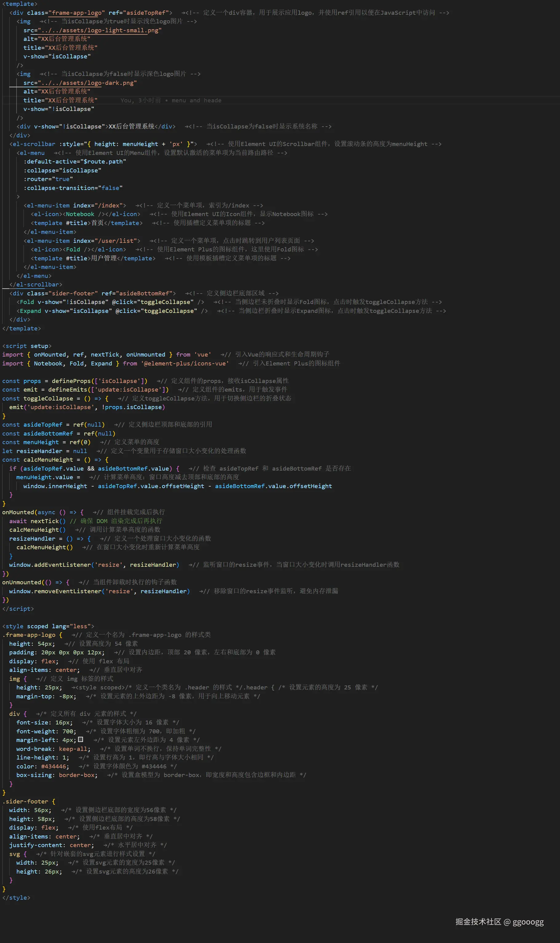Click the const toggleCollapse declaration
Image resolution: width=560 pixels, height=943 pixels.
pyautogui.click(x=55, y=398)
